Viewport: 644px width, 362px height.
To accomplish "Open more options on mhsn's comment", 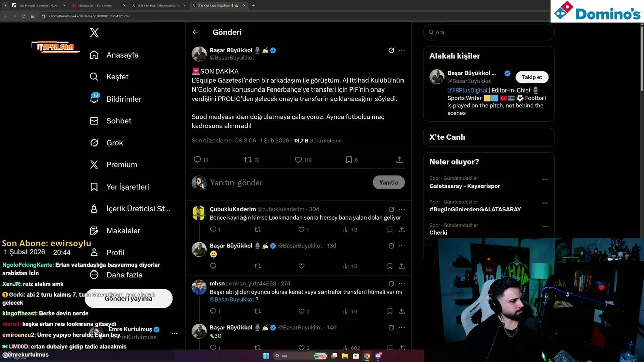I will [x=401, y=284].
